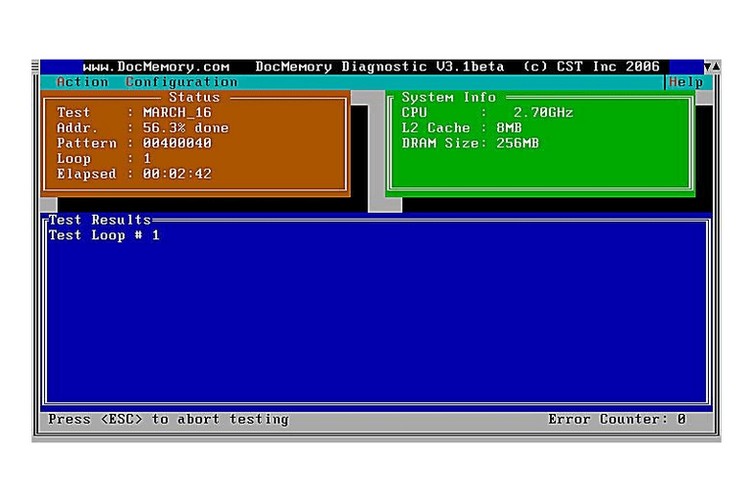Click the Press <ESC> to abort testing message
753x502 pixels.
tap(168, 420)
